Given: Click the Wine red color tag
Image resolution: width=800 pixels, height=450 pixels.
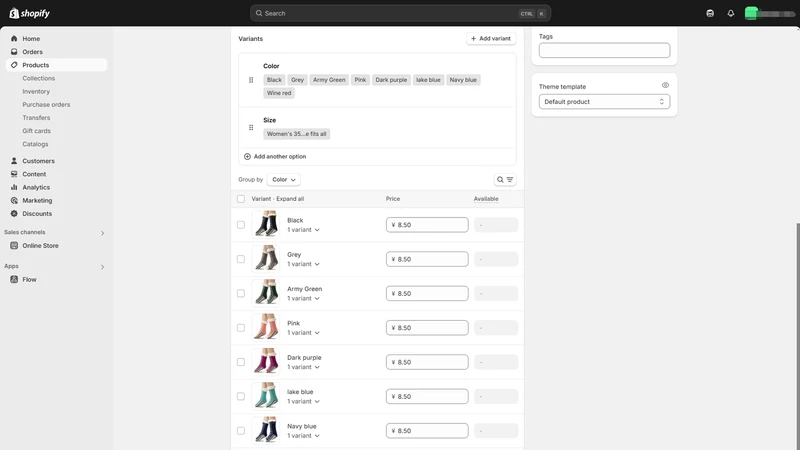Looking at the screenshot, I should [279, 93].
